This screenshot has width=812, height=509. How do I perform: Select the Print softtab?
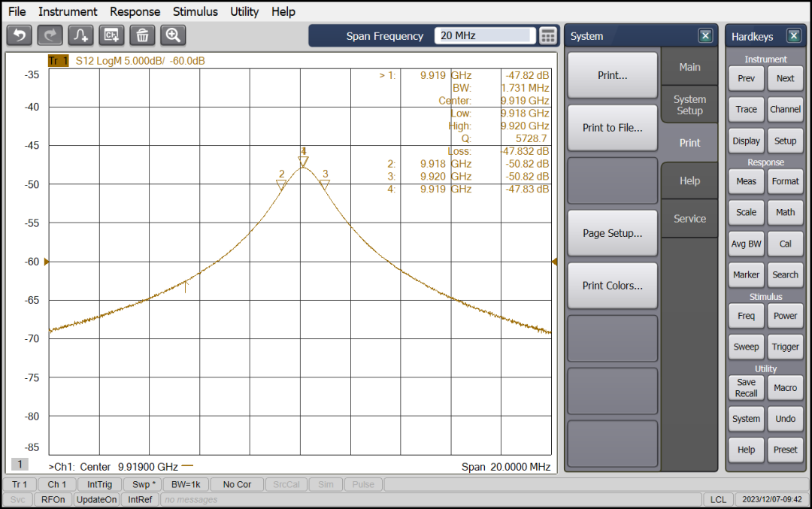coord(689,142)
